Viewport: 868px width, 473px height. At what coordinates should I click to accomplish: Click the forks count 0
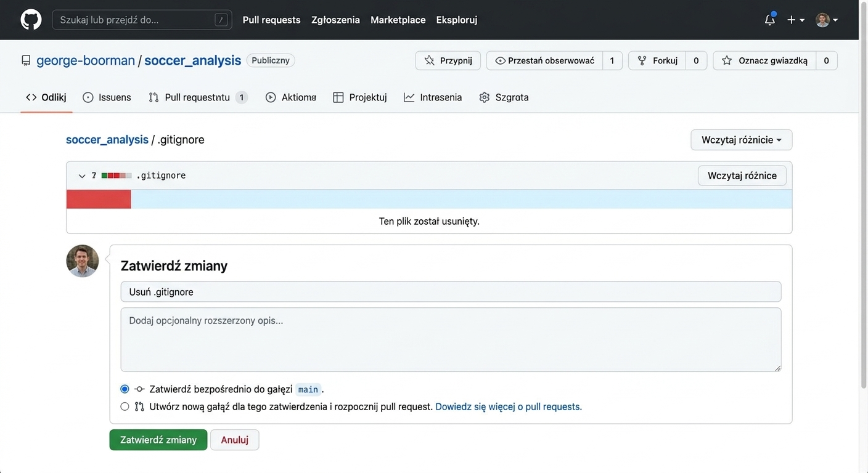696,60
